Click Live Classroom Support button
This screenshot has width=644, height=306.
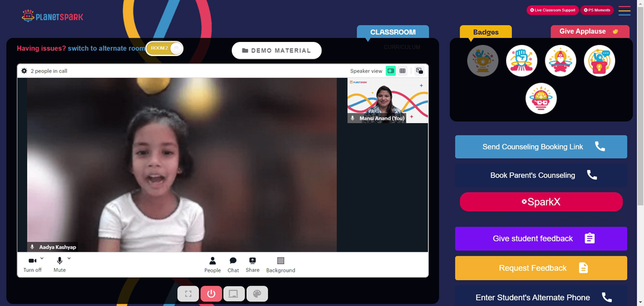click(x=553, y=10)
